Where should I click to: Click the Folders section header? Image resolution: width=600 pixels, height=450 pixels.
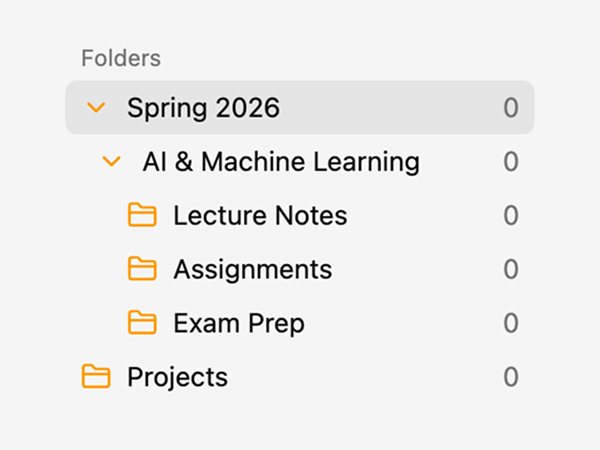click(x=121, y=58)
